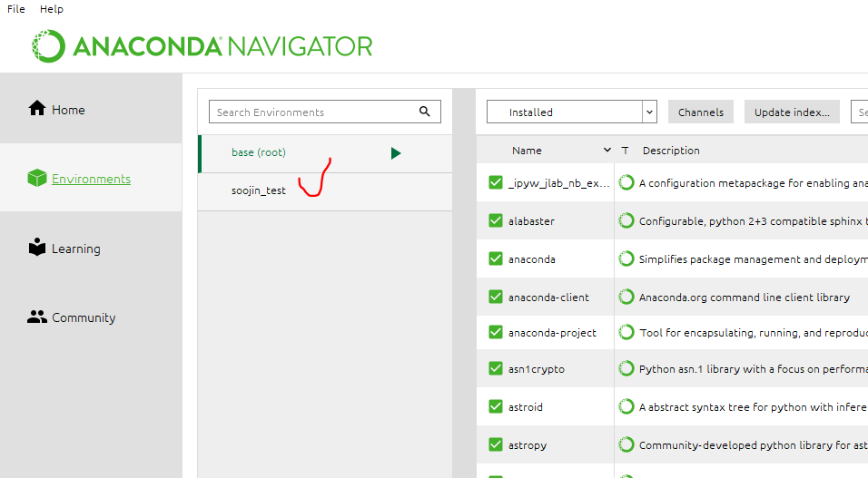
Task: Toggle the astroid package checkbox
Action: point(496,406)
